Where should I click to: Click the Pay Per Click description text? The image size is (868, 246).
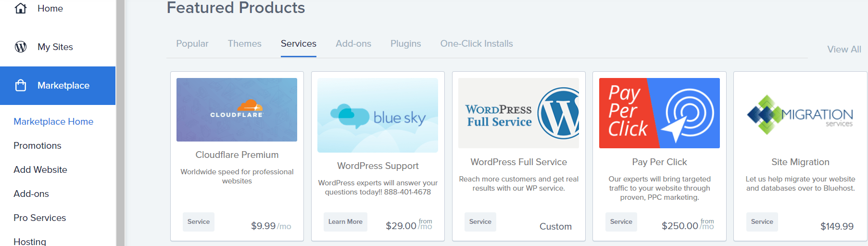(659, 188)
